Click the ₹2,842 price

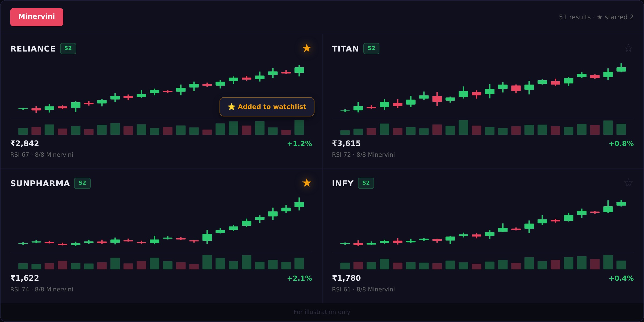(25, 144)
